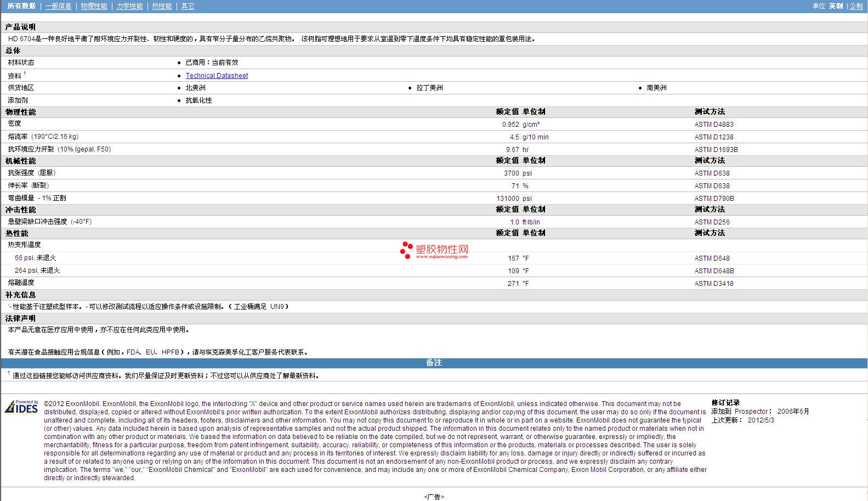Viewport: 868px width, 501px height.
Task: Select 公制 unit system
Action: point(856,6)
